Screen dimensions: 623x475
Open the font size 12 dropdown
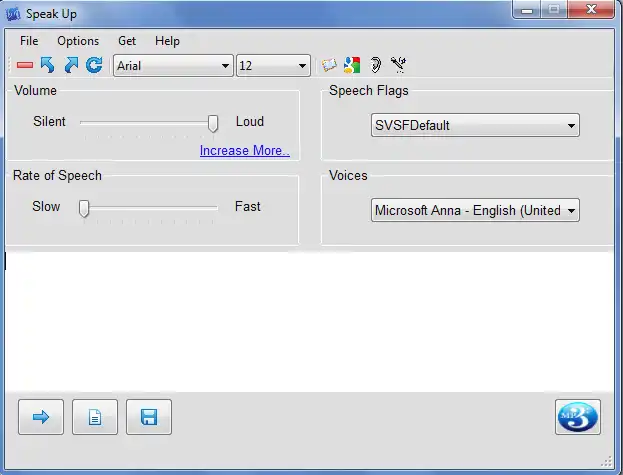pyautogui.click(x=273, y=66)
